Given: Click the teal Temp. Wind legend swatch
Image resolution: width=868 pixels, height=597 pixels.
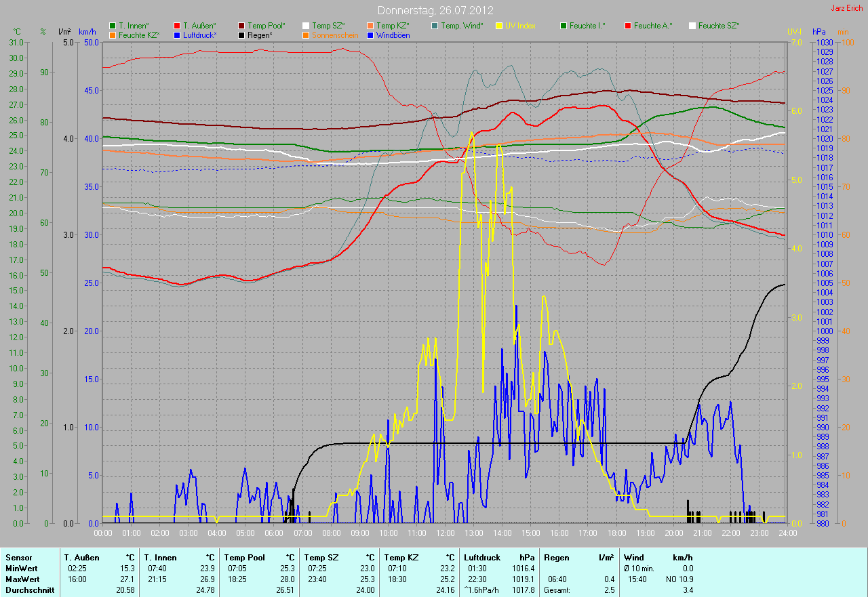Looking at the screenshot, I should pos(435,26).
